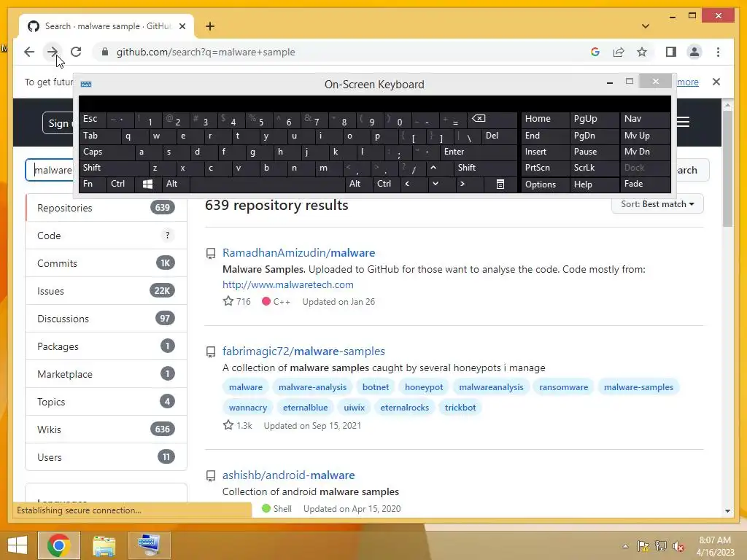Reload the GitHub search page
Viewport: 747px width, 560px height.
tap(76, 52)
